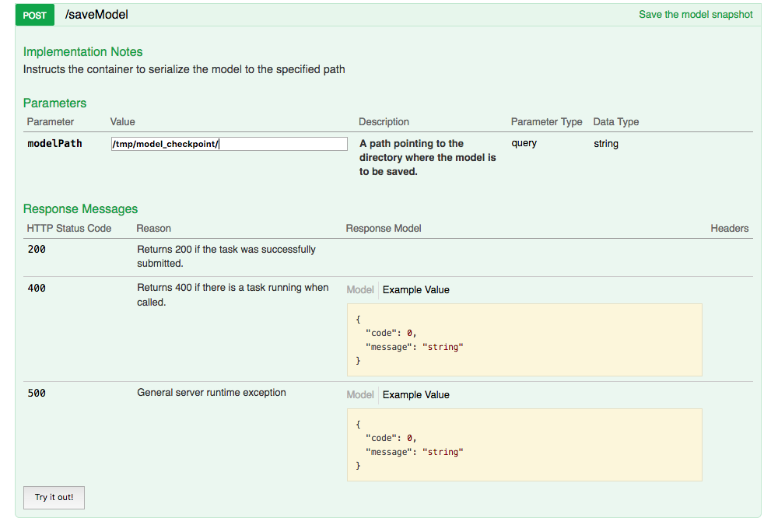Image resolution: width=771 pixels, height=532 pixels.
Task: Click the 'query' parameter type value
Action: 524,143
